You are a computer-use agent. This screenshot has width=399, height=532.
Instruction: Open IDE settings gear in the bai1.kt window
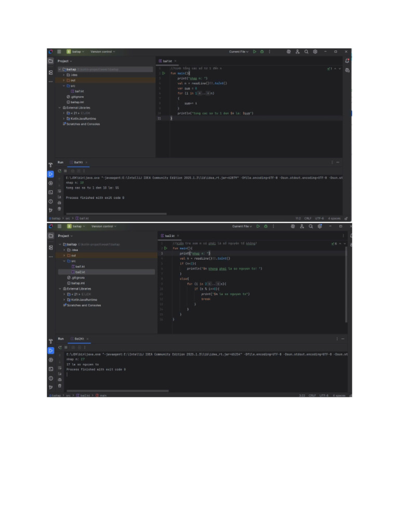[315, 51]
